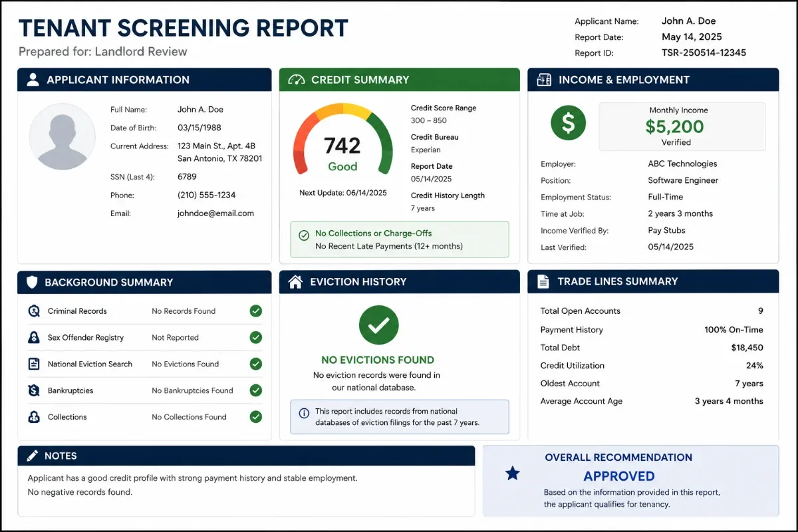Click the Prepared for: Landlord Review subtitle
The height and width of the screenshot is (532, 798).
coord(103,51)
